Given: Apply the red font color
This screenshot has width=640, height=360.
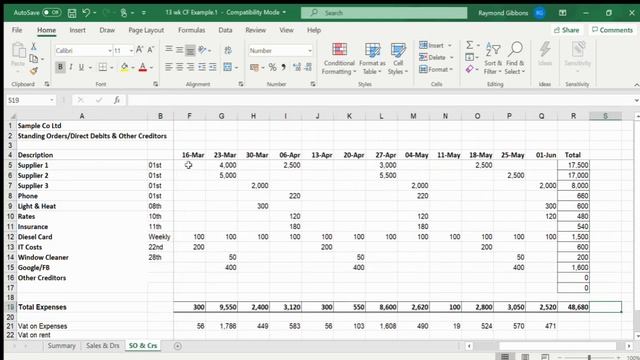Looking at the screenshot, I should (x=142, y=67).
